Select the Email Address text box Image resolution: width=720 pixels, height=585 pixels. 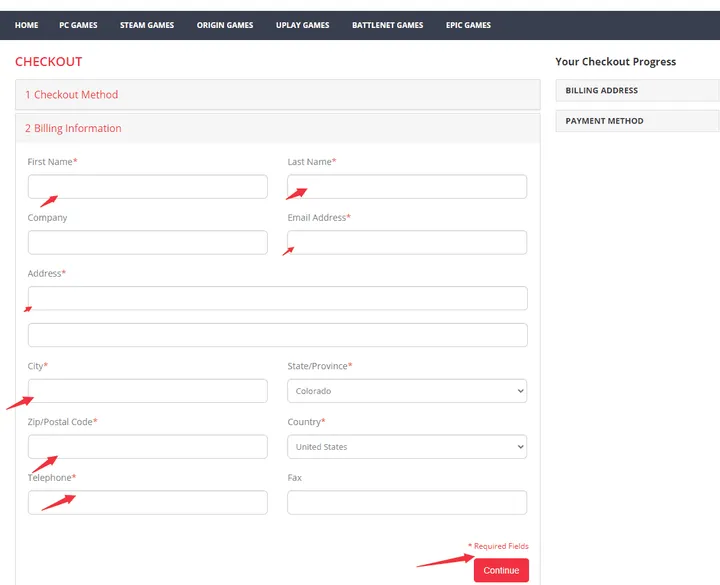(406, 243)
